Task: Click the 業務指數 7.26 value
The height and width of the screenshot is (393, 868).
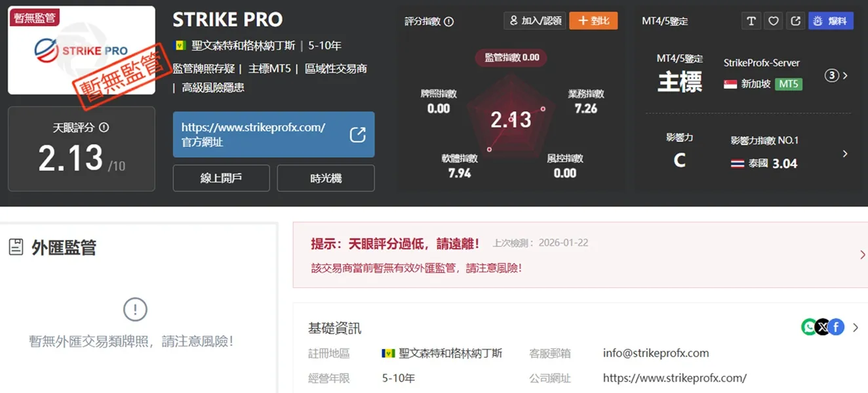Action: (x=586, y=109)
